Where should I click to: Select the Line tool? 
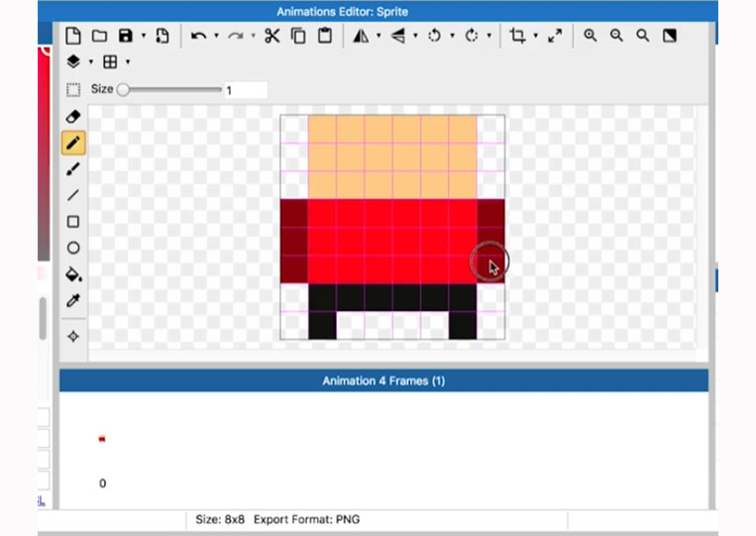click(x=73, y=195)
